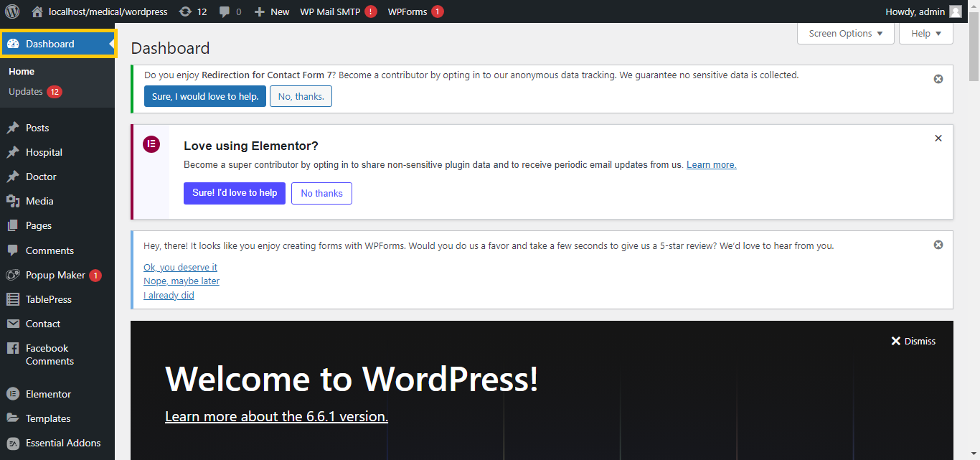Expand the Screen Options dropdown

[845, 34]
